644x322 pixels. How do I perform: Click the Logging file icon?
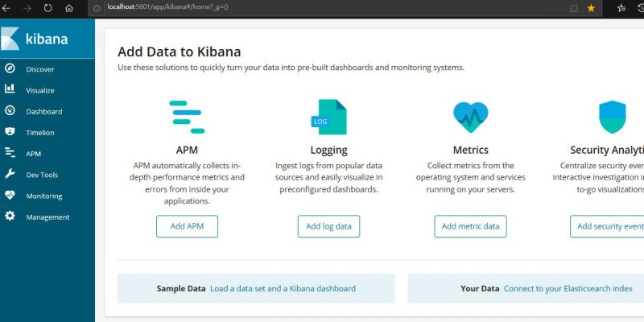point(329,118)
